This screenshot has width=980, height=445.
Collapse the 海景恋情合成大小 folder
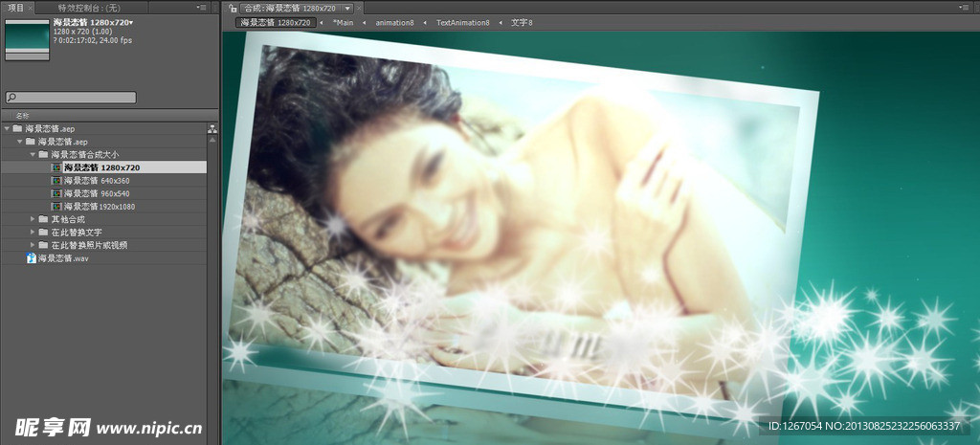click(x=33, y=154)
